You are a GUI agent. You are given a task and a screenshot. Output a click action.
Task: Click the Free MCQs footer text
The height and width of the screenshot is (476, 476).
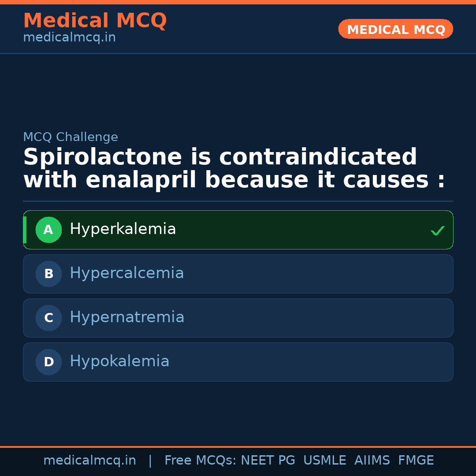(x=200, y=461)
